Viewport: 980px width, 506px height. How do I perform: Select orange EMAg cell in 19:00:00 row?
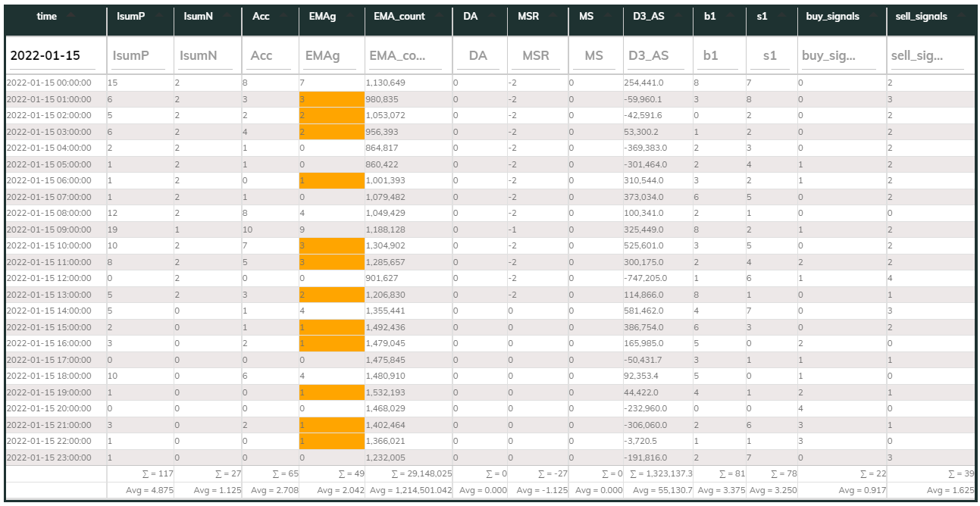click(x=331, y=392)
